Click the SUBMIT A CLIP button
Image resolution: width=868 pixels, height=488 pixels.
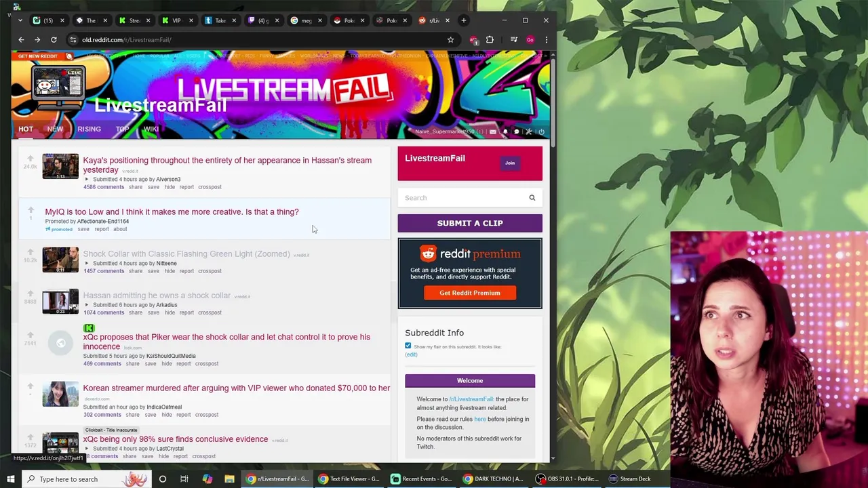click(470, 223)
